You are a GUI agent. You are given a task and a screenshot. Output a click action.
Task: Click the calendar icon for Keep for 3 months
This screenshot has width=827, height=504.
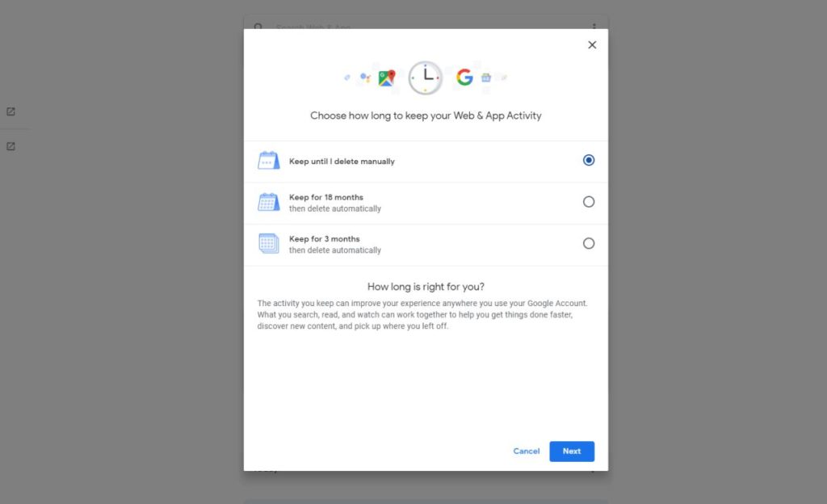coord(269,243)
